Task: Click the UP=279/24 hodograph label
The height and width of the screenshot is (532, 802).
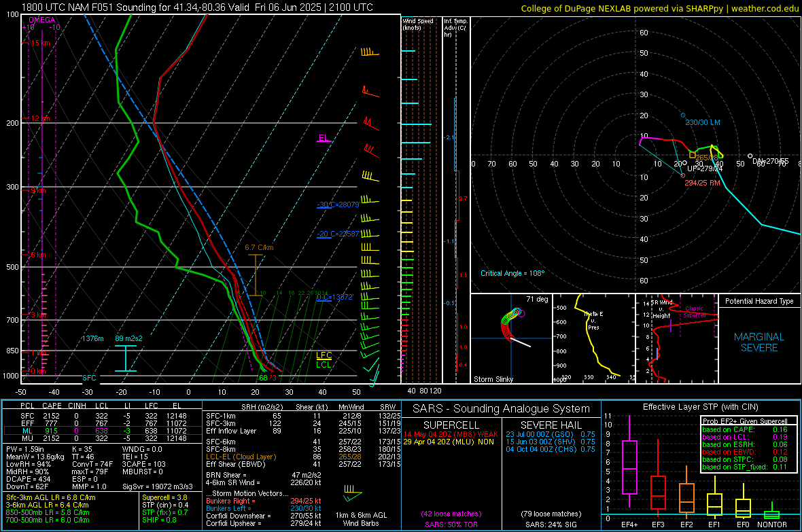Action: click(x=705, y=169)
